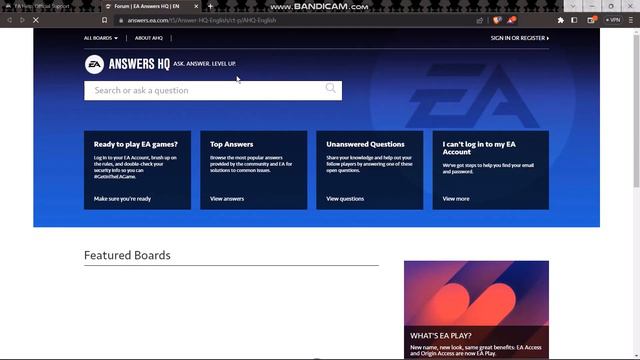Screen dimensions: 640x360
Task: Click the address bar URL
Action: 202,20
